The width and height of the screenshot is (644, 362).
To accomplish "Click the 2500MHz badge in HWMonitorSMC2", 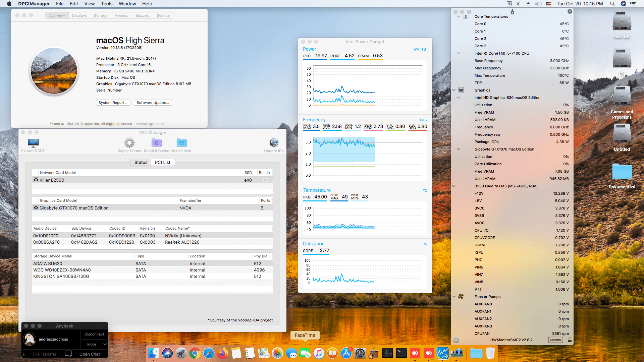I will [555, 340].
